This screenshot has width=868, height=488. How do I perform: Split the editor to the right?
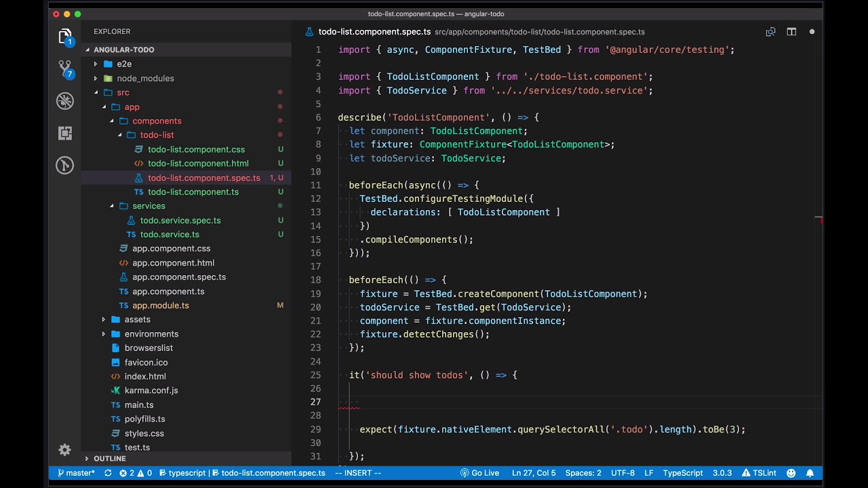point(791,32)
